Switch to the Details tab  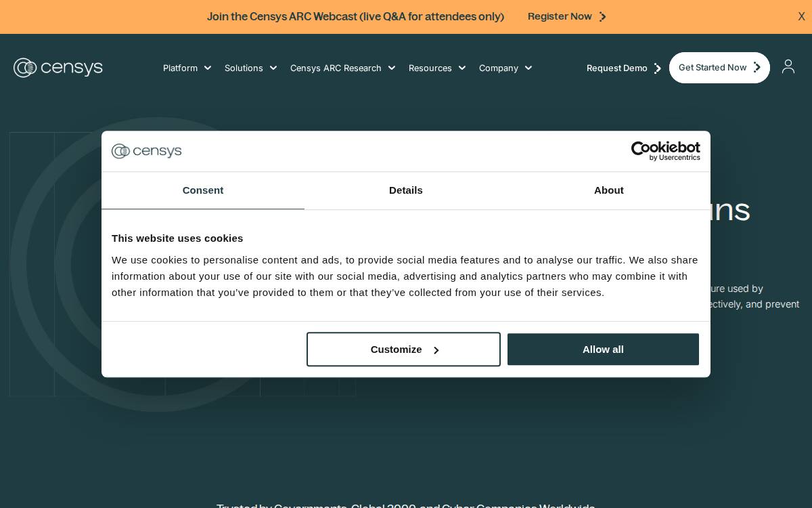tap(406, 190)
